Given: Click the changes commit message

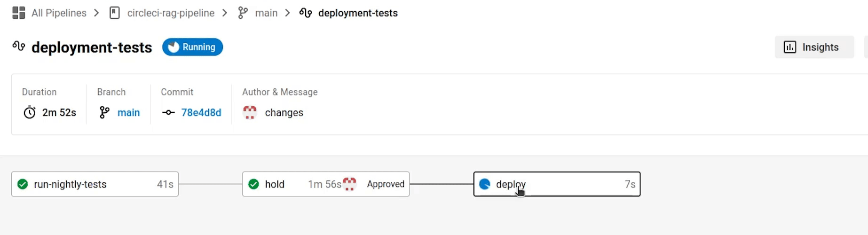Looking at the screenshot, I should tap(284, 113).
